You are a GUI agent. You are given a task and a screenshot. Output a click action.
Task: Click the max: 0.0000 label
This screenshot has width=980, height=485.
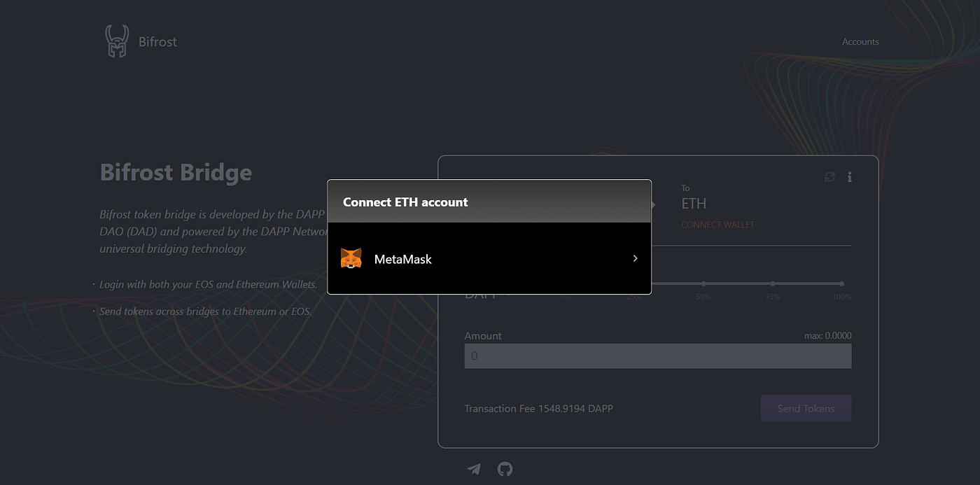(827, 336)
